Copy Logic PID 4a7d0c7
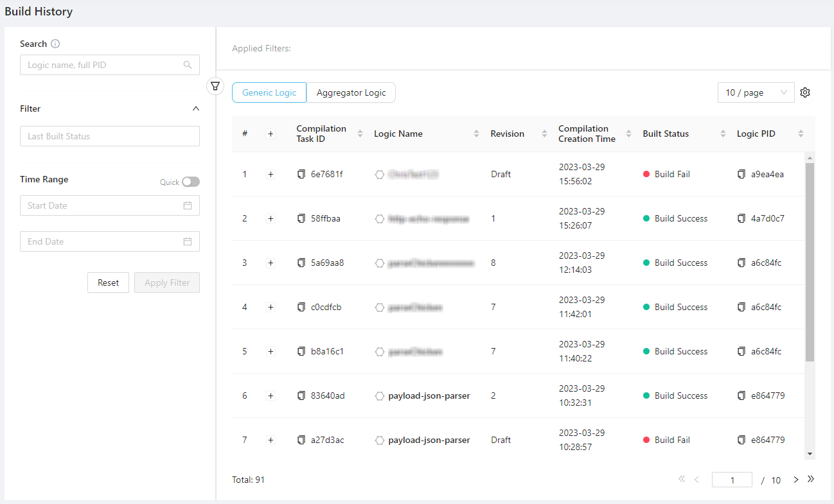The height and width of the screenshot is (504, 834). (741, 218)
